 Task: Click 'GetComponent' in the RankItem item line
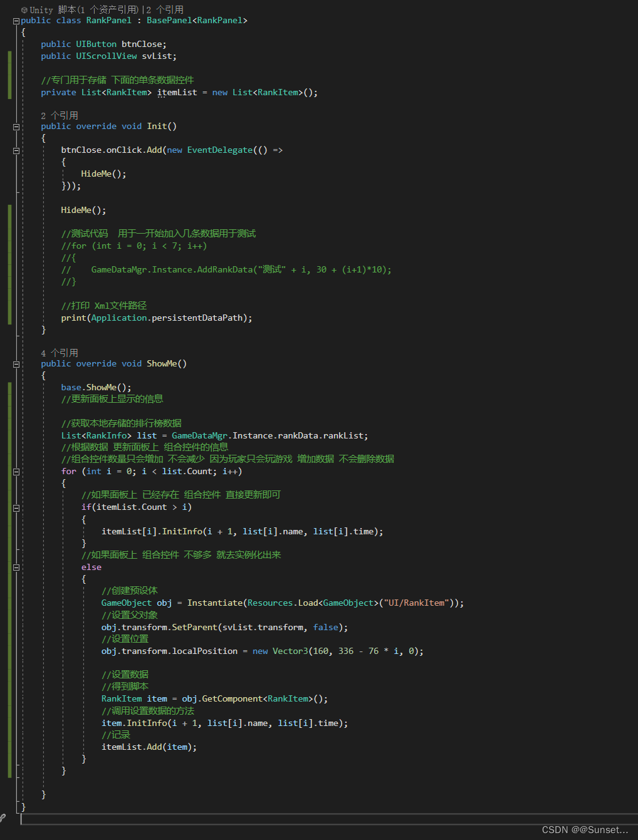coord(233,699)
